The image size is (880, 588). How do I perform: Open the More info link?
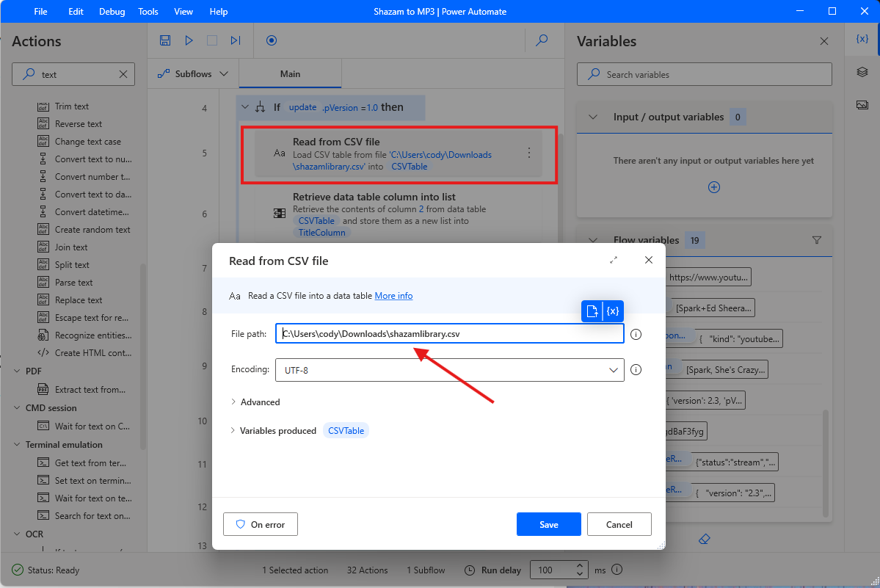coord(393,295)
